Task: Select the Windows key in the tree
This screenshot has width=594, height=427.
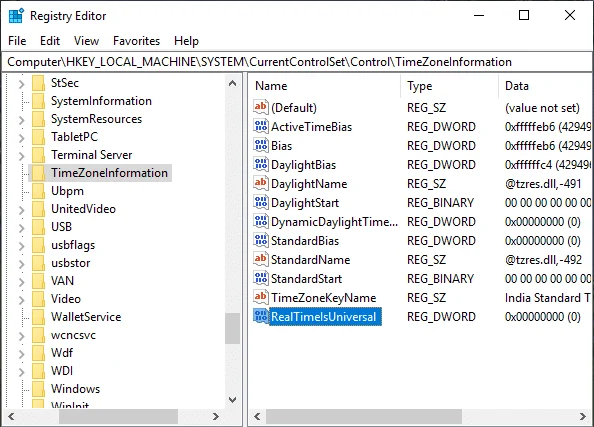Action: click(x=75, y=389)
